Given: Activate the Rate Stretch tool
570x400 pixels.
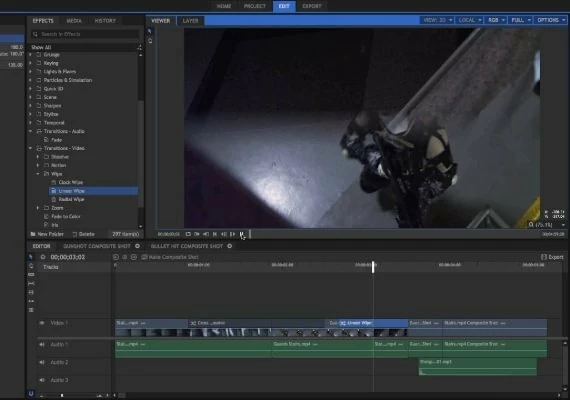Looking at the screenshot, I should coord(31,310).
